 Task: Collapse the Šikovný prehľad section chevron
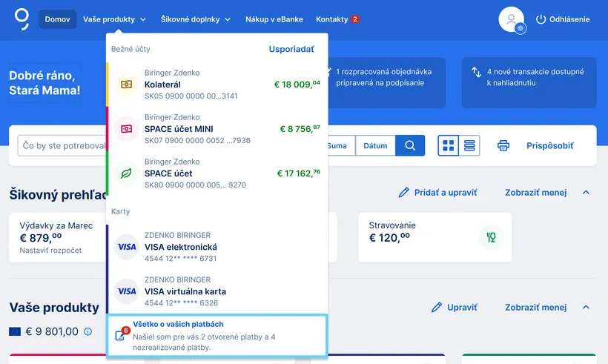586,192
